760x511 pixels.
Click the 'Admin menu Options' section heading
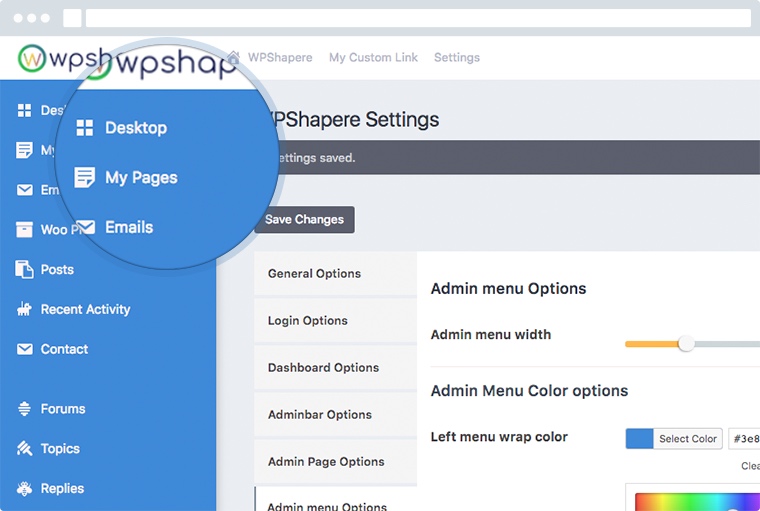point(508,288)
